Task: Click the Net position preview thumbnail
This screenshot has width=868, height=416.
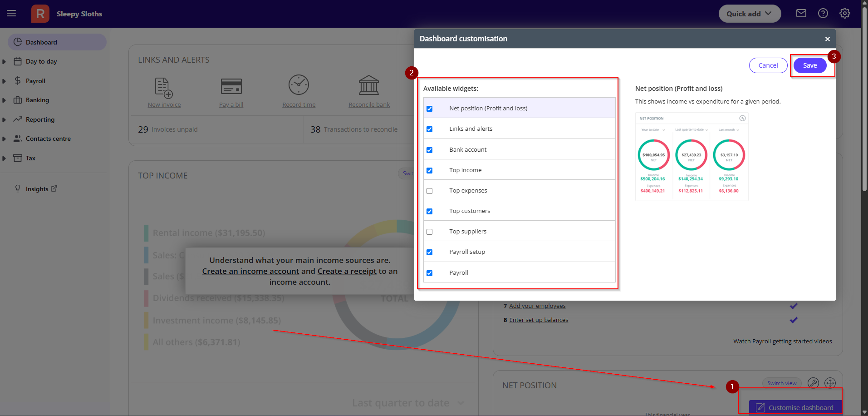Action: coord(691,156)
